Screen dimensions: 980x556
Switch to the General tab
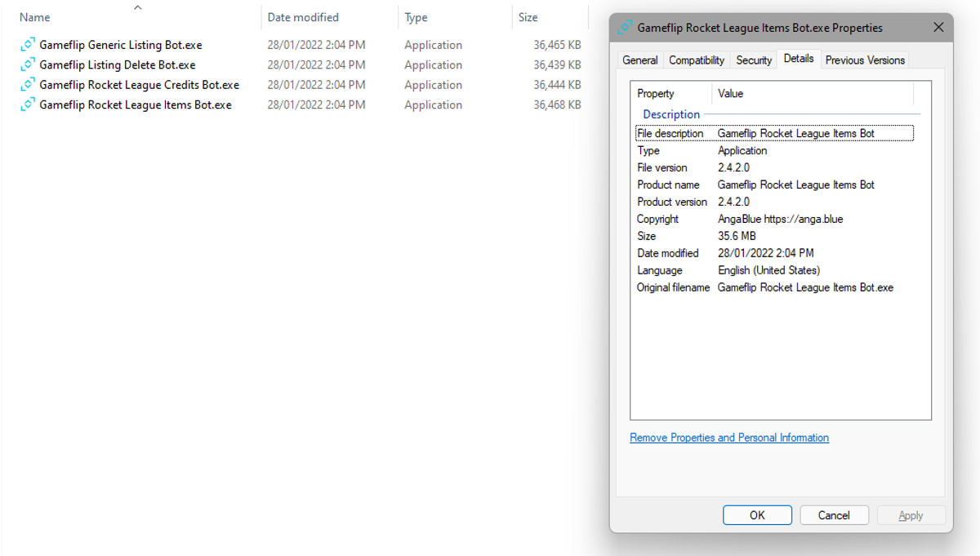point(639,60)
